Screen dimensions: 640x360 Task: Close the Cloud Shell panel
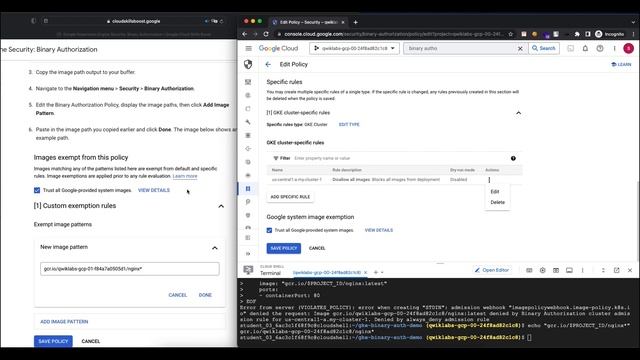[x=630, y=270]
